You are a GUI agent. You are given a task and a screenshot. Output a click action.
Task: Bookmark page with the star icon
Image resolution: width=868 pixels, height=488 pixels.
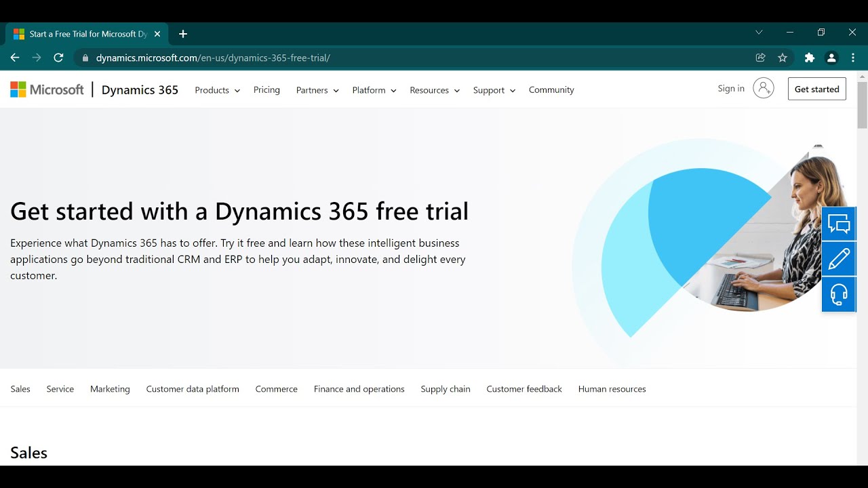783,58
